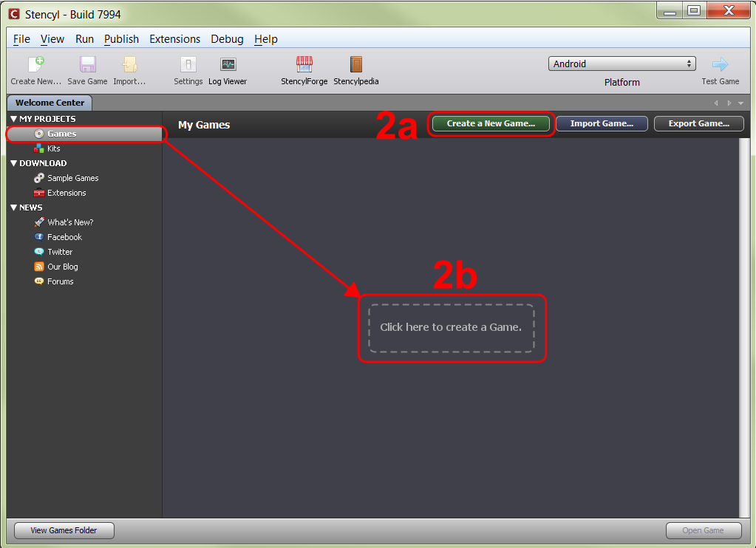Collapse the MY PROJECTS section

tap(13, 119)
